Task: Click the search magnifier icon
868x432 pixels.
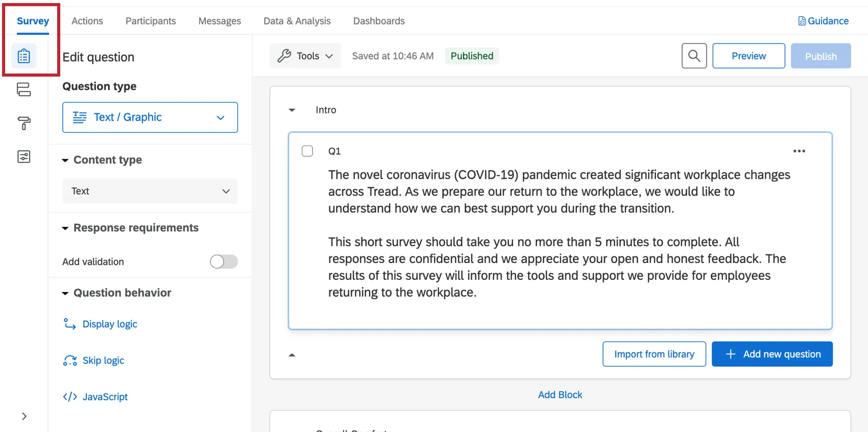Action: click(694, 56)
